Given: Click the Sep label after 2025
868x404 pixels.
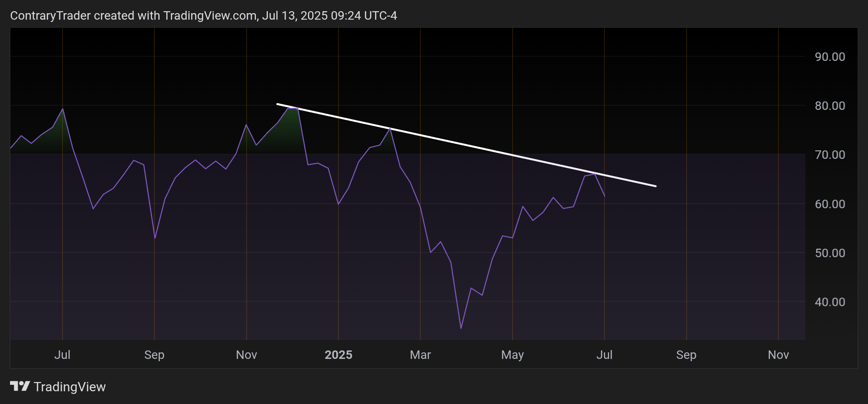Looking at the screenshot, I should [686, 355].
